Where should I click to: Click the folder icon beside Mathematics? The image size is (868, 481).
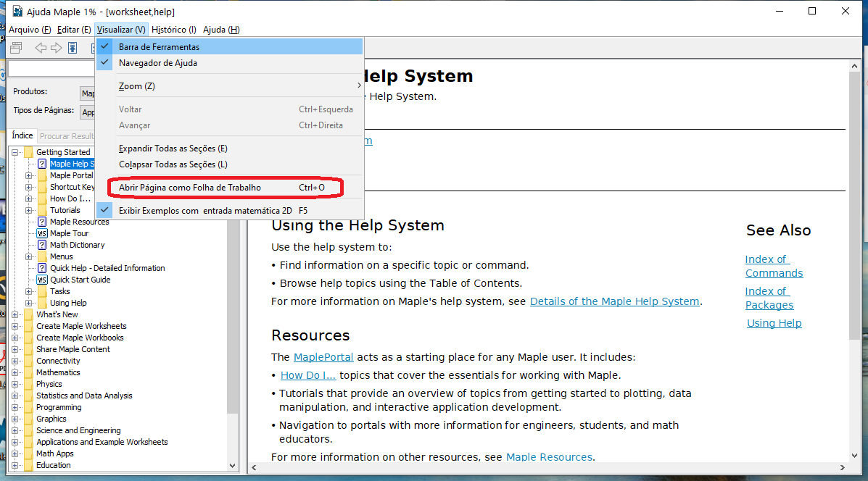[x=29, y=372]
